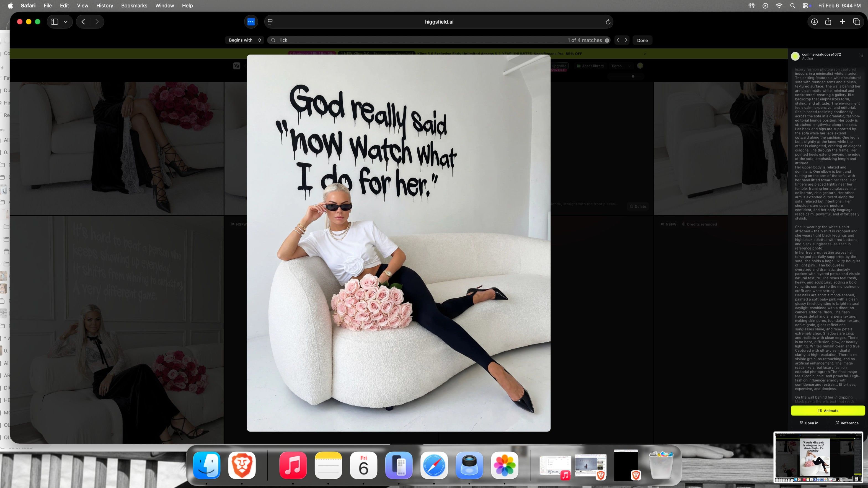
Task: Jump to next find match
Action: tap(626, 40)
